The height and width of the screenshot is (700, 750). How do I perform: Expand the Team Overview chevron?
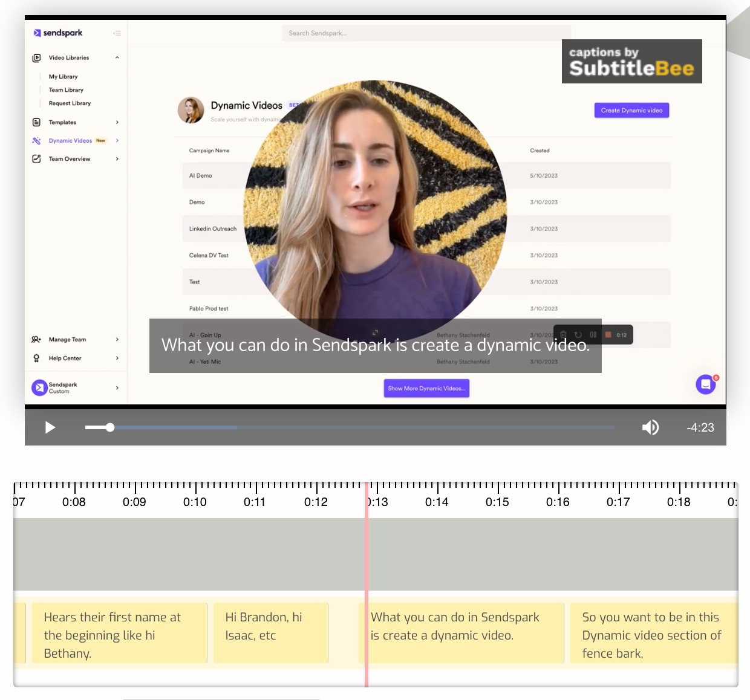coord(117,159)
